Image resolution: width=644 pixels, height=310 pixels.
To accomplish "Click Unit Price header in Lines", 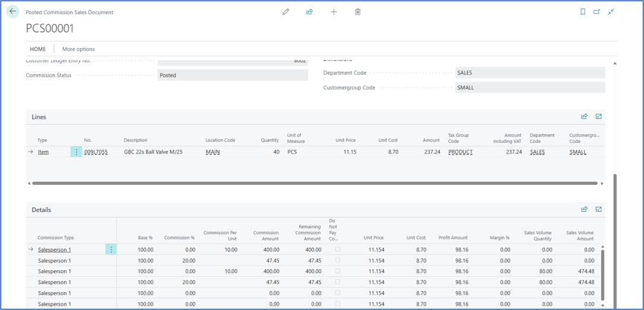I will click(346, 140).
